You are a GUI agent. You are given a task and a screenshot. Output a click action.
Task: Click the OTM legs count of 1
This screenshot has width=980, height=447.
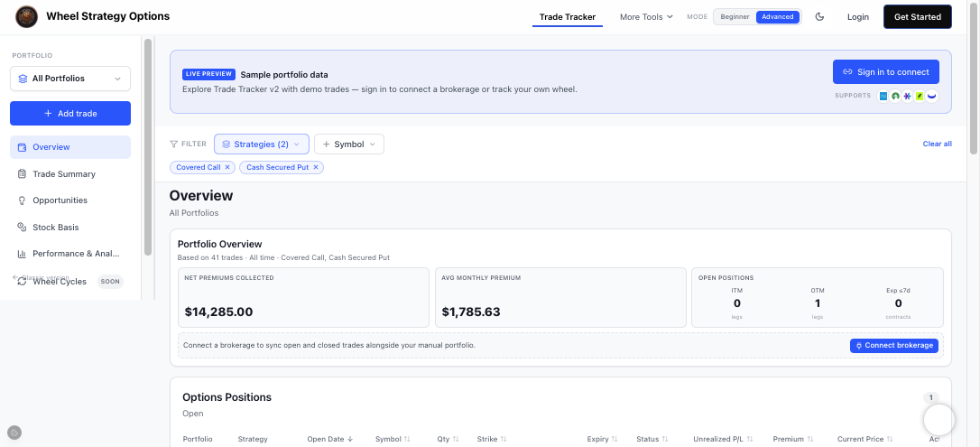(x=818, y=303)
